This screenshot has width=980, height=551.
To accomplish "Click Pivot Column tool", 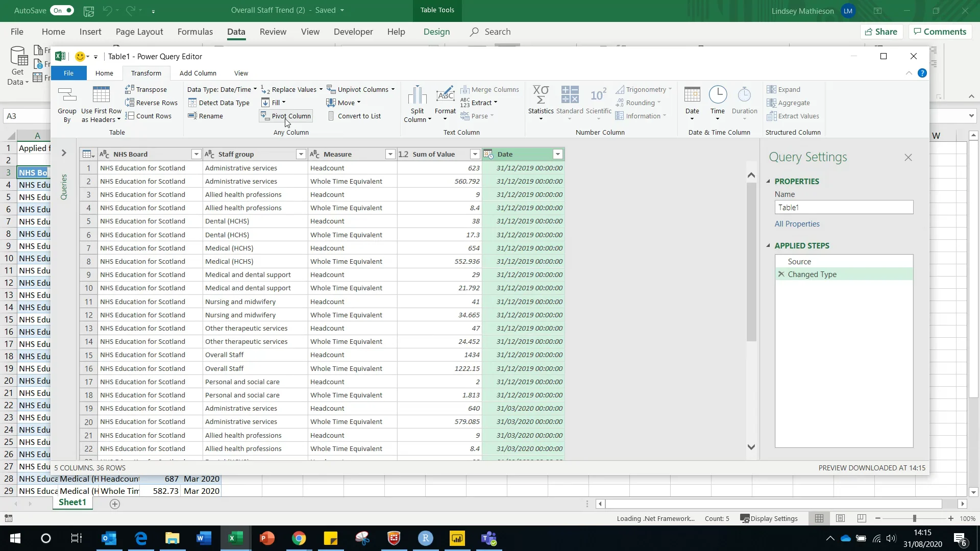I will [286, 116].
